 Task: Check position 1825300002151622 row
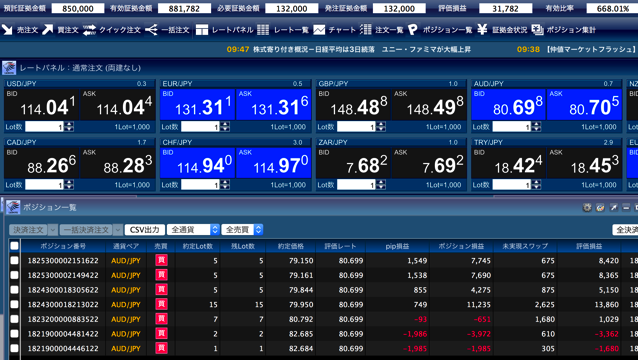pyautogui.click(x=14, y=260)
